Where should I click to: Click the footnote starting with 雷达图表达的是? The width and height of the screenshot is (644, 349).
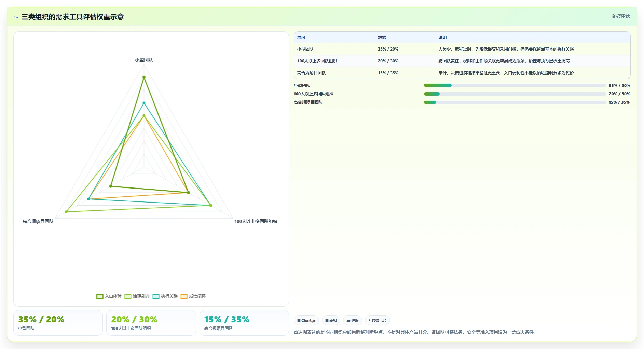point(415,332)
